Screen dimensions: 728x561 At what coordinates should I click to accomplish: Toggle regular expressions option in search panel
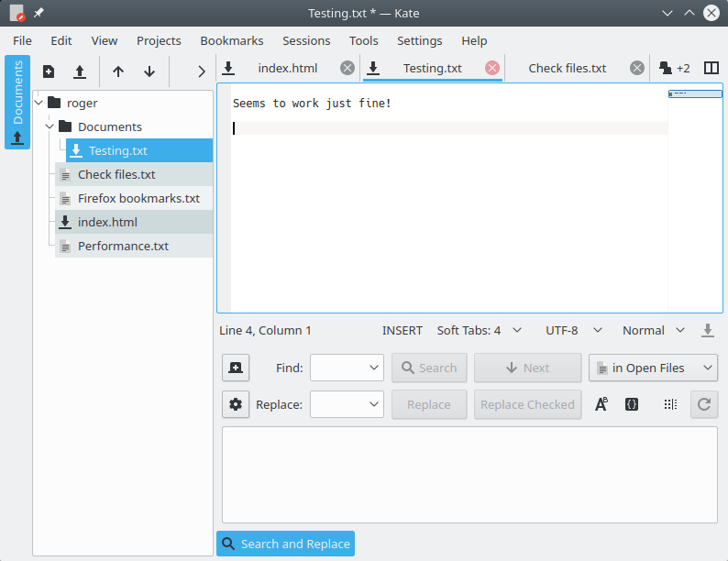click(632, 404)
